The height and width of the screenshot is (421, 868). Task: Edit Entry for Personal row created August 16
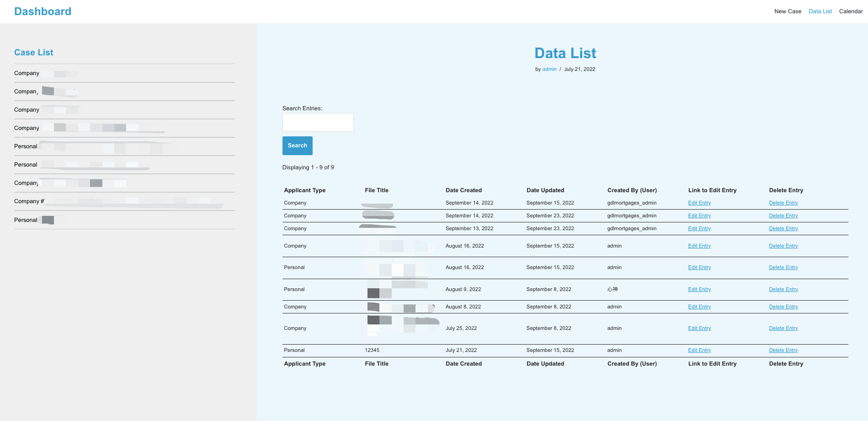699,267
